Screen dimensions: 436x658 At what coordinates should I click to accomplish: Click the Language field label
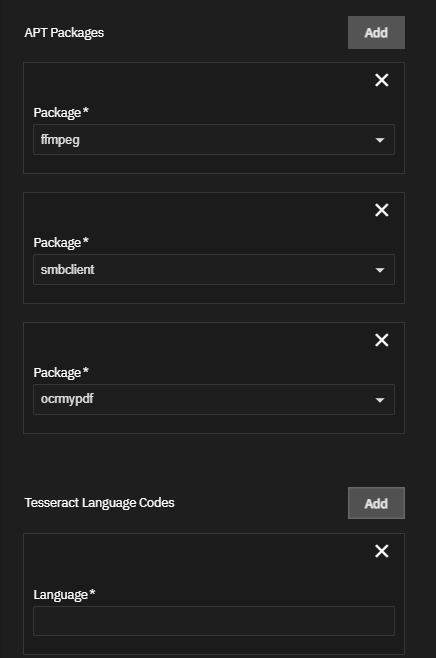64,595
